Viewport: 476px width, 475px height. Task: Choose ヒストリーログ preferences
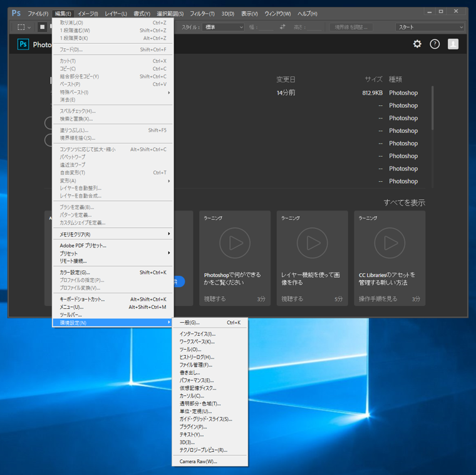tap(210, 357)
